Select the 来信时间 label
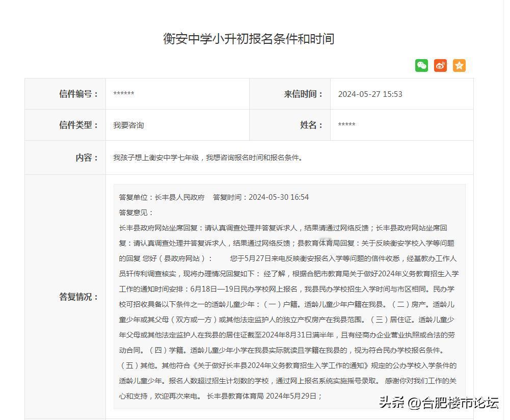Screen dimensions: 510x420 (x=303, y=94)
